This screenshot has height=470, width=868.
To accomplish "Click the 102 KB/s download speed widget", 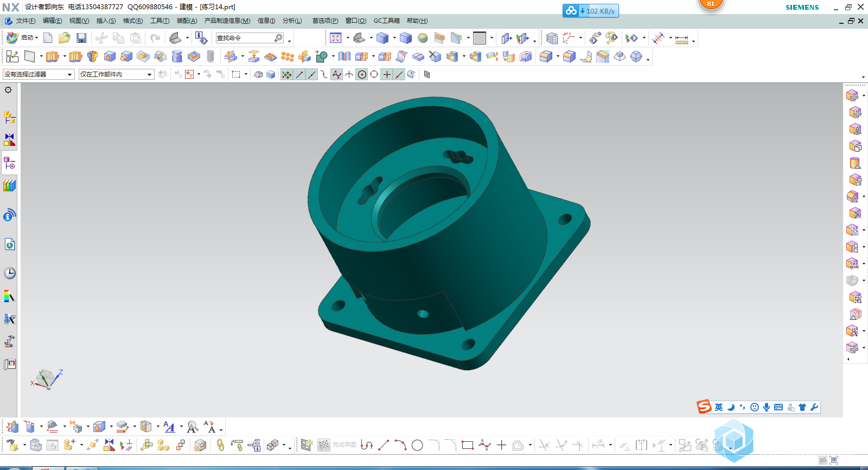I will [591, 11].
